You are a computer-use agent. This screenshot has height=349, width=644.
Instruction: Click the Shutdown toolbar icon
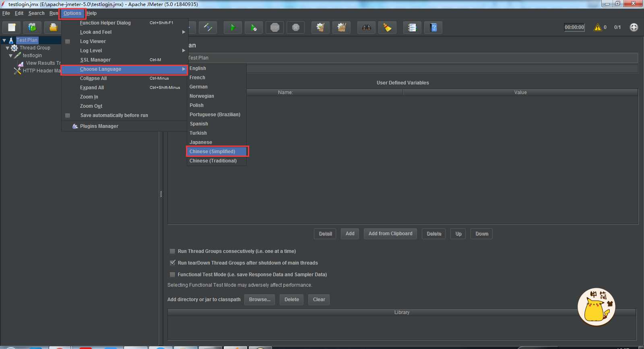point(295,27)
